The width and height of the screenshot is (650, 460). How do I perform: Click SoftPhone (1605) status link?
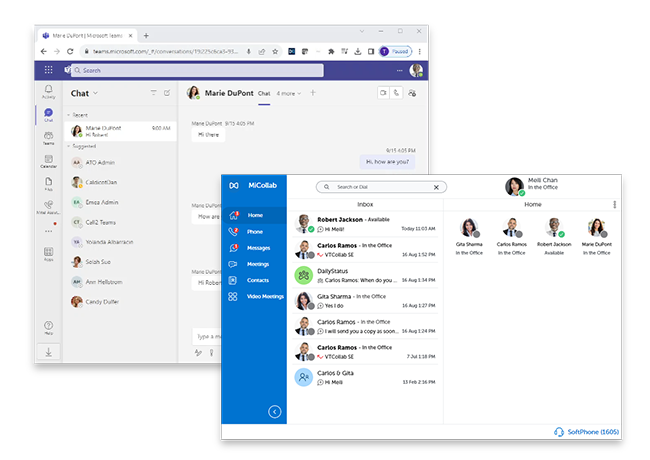[x=587, y=432]
